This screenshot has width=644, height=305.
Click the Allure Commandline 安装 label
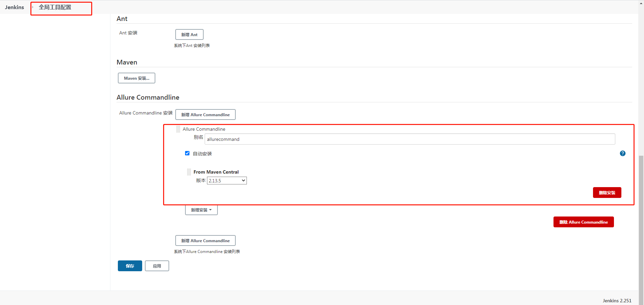click(x=146, y=113)
